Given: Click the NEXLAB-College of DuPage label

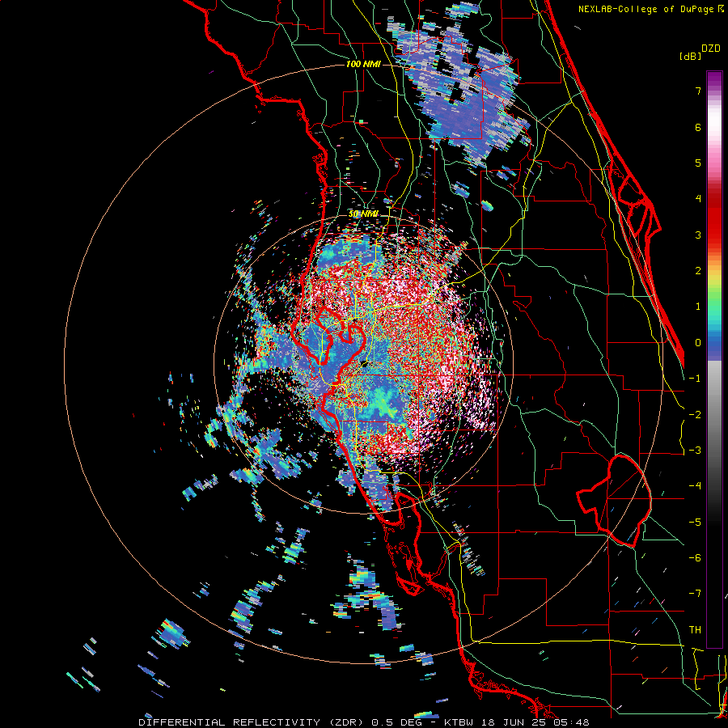Looking at the screenshot, I should (x=646, y=9).
